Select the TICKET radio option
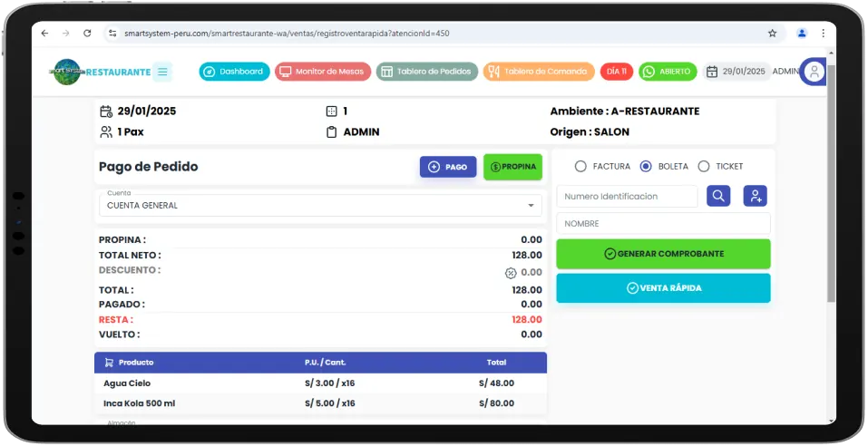The height and width of the screenshot is (446, 868). [704, 167]
